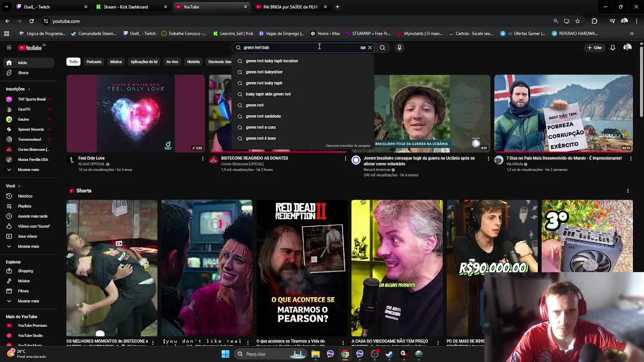Reload the page

point(31,21)
